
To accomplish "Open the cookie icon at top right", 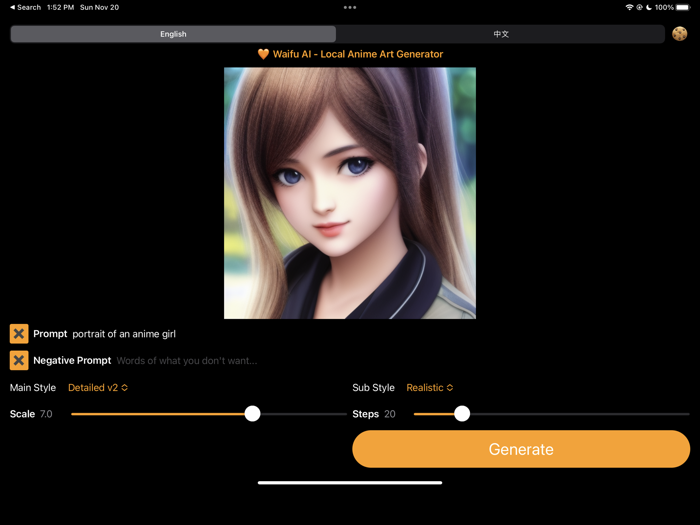I will (x=679, y=34).
